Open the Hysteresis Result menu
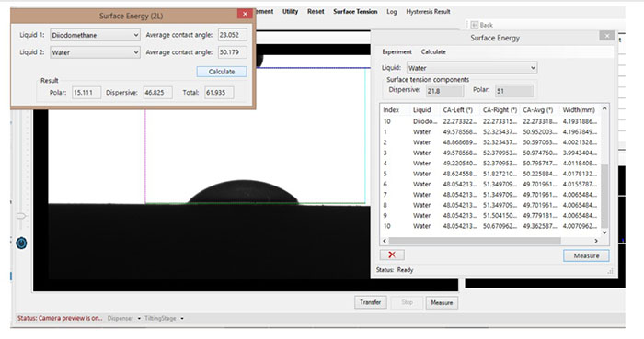Screen dimensions: 644x339 [428, 11]
